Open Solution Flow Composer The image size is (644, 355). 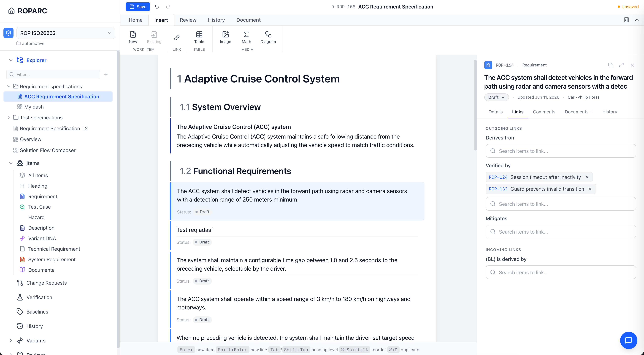(48, 150)
